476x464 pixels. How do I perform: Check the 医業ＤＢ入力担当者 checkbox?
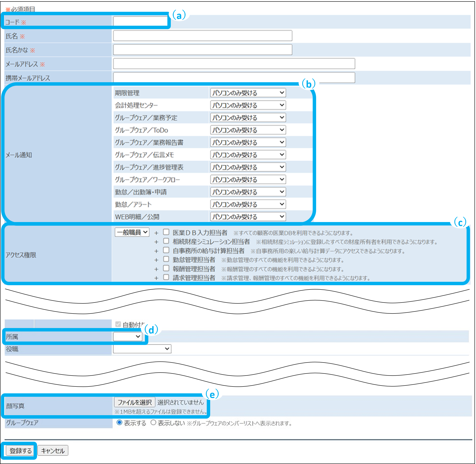pyautogui.click(x=166, y=232)
